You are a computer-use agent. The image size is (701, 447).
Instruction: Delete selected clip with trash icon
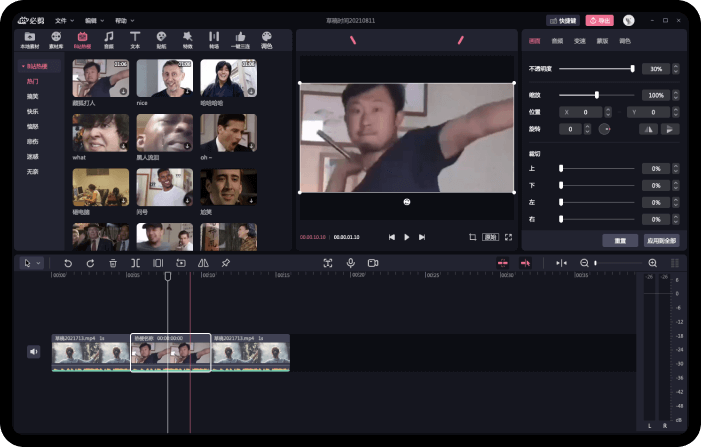coord(112,263)
